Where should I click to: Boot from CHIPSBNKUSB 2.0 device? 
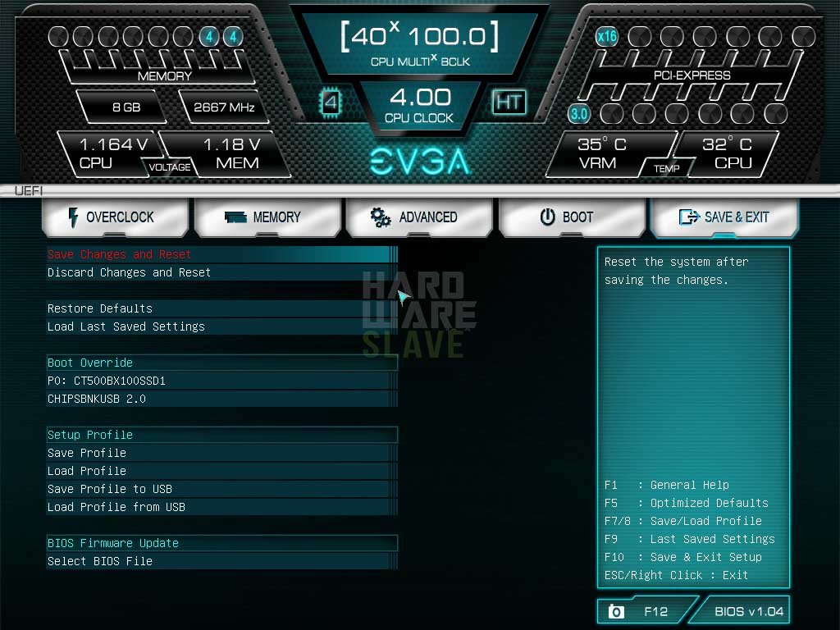pos(221,399)
